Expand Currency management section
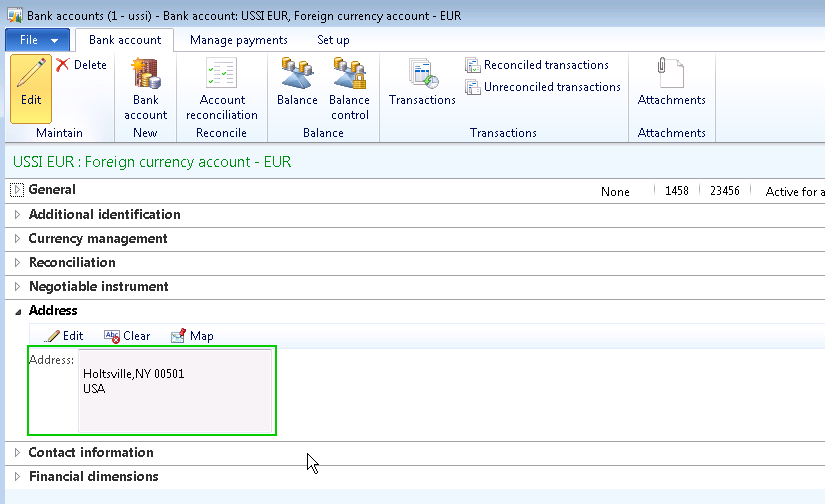This screenshot has height=504, width=825. pos(17,239)
